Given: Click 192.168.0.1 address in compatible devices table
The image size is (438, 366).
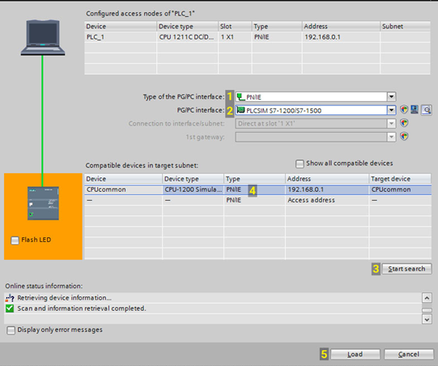Looking at the screenshot, I should [306, 190].
